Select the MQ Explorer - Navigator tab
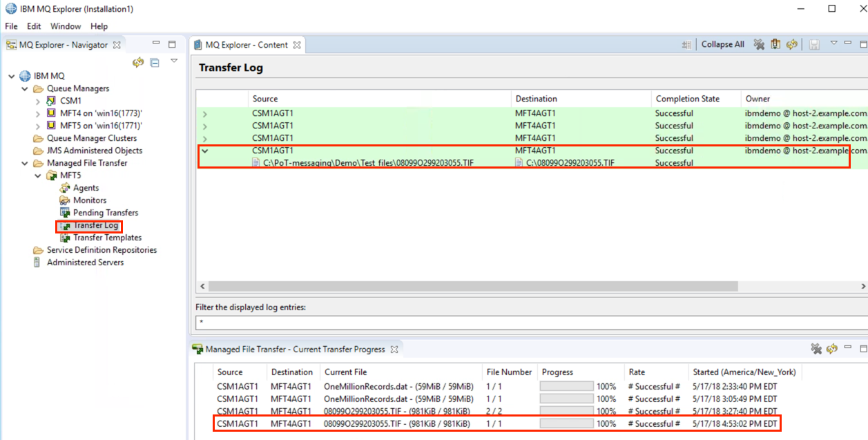Screen dimensions: 868x440 64,45
